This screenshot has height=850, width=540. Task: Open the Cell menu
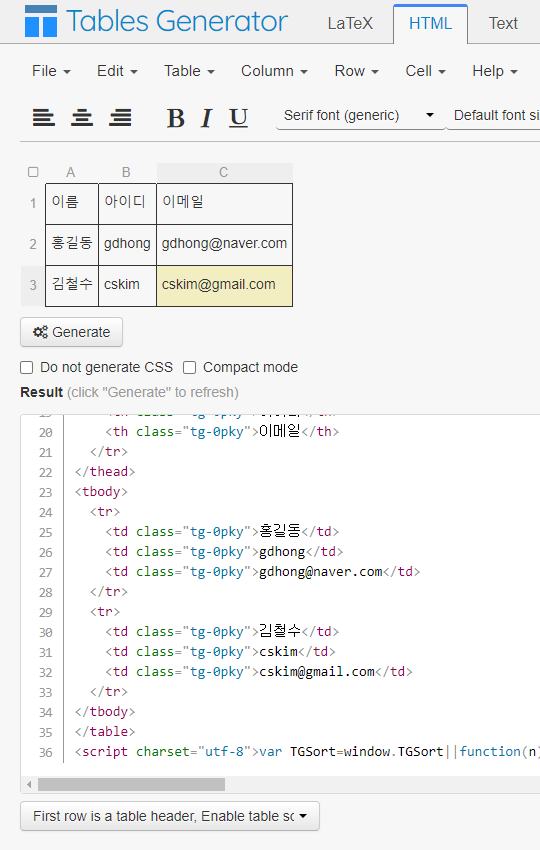click(425, 71)
